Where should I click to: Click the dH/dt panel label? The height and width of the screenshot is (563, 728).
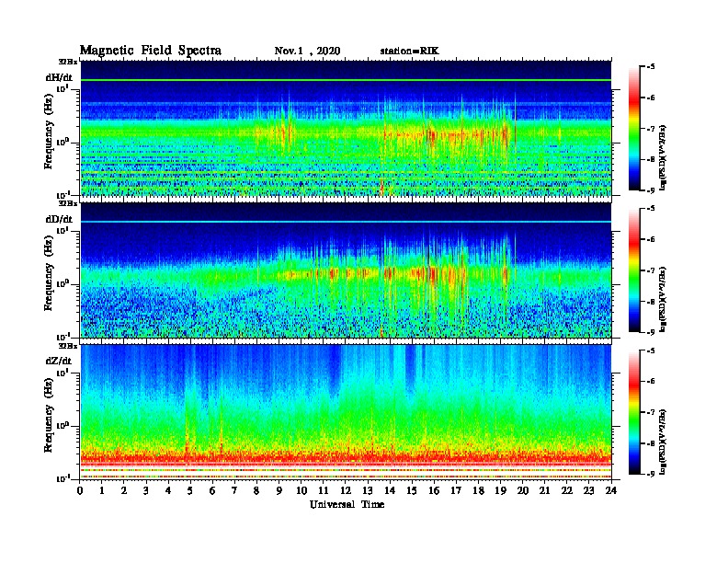(59, 77)
